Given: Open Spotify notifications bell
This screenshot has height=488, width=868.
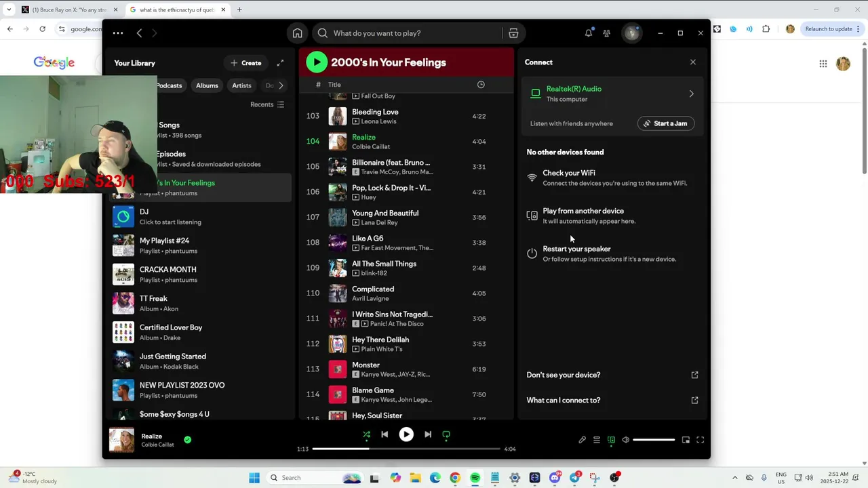Looking at the screenshot, I should coord(589,33).
